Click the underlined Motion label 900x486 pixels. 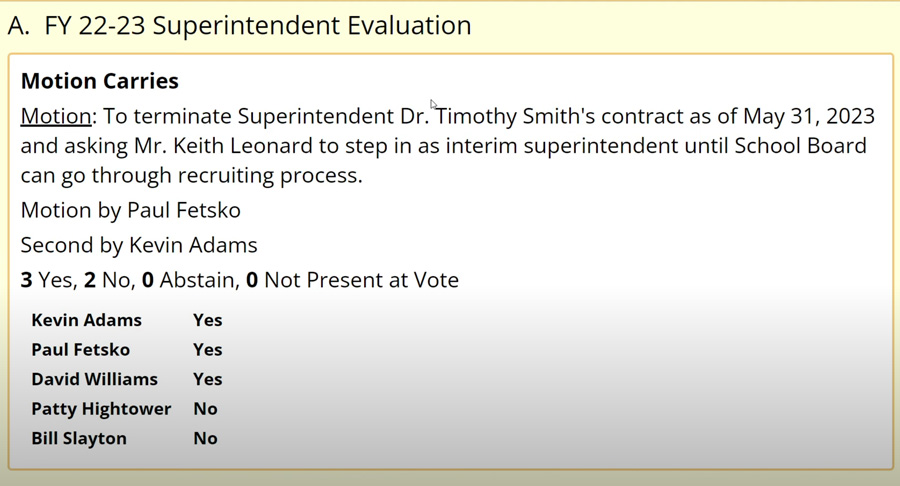click(x=56, y=116)
